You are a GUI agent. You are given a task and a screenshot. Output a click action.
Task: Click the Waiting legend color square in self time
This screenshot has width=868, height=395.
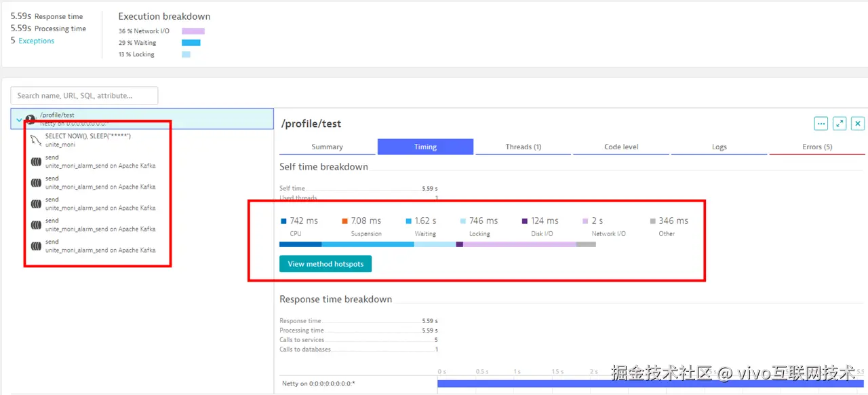pyautogui.click(x=409, y=221)
